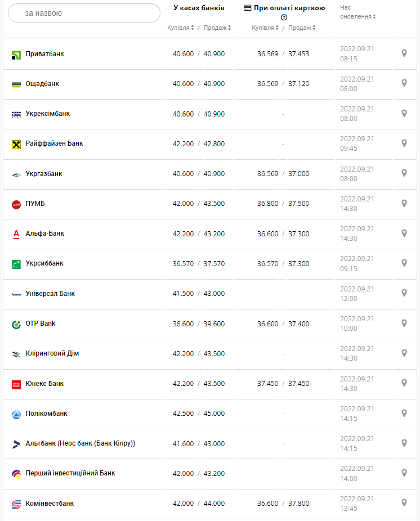420x521 pixels.
Task: Sort by Продаж under У касах банків
Action: tap(217, 28)
